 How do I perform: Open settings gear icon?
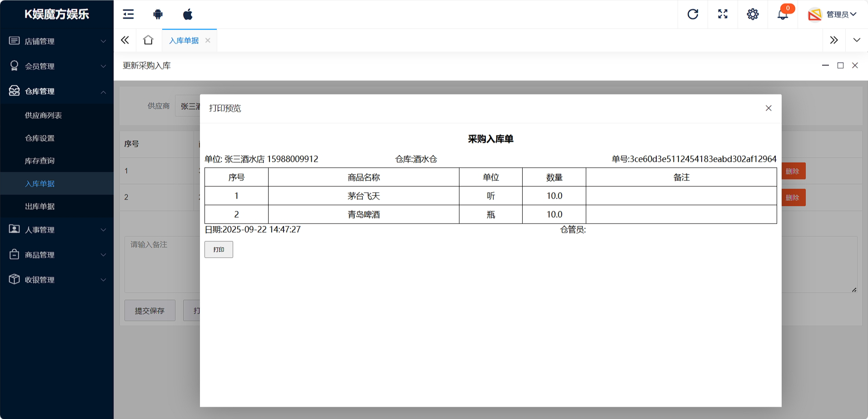pyautogui.click(x=753, y=15)
